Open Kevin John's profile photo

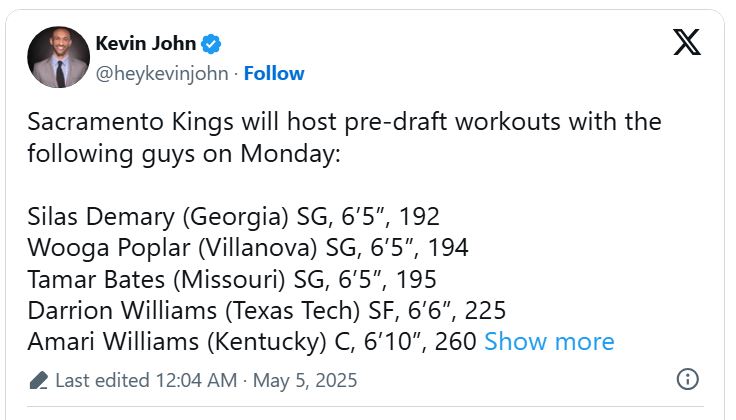58,57
